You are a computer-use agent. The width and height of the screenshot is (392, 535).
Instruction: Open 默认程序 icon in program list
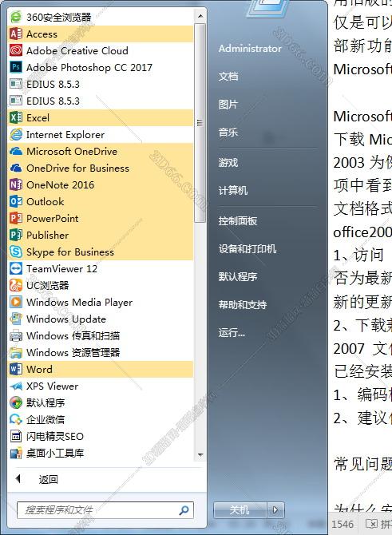tap(16, 402)
